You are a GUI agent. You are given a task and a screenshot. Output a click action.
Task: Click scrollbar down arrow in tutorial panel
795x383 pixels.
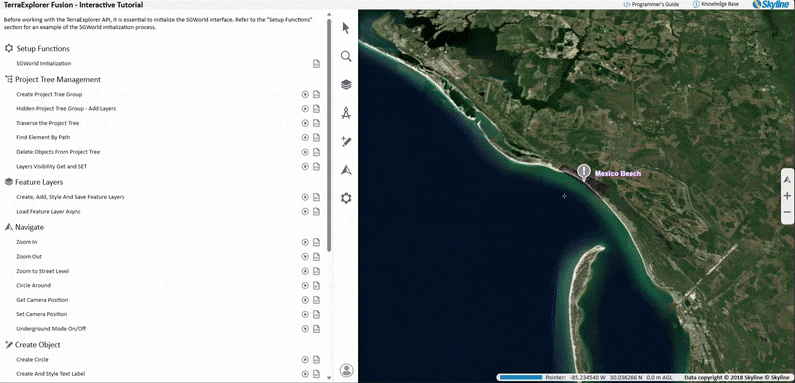pos(329,378)
